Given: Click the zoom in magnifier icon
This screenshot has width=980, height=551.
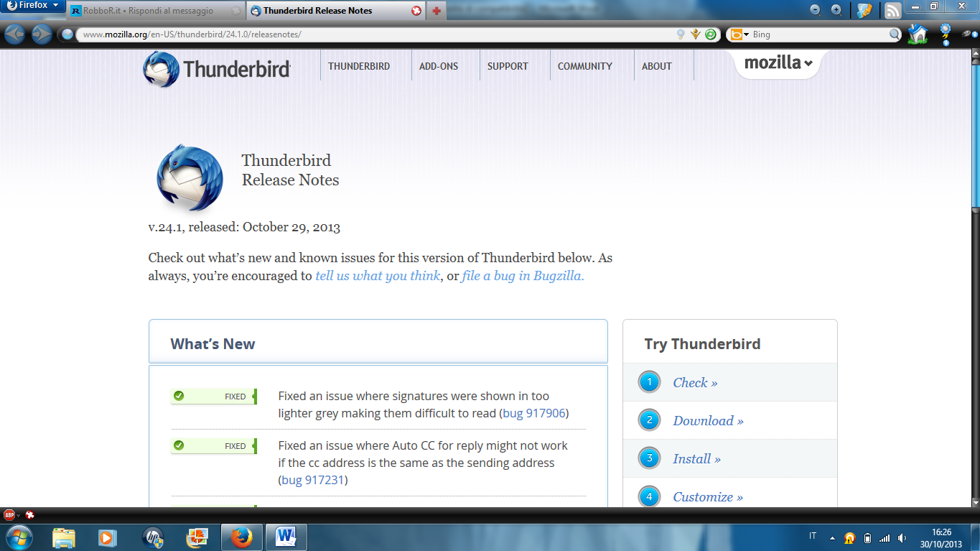Looking at the screenshot, I should pyautogui.click(x=836, y=10).
